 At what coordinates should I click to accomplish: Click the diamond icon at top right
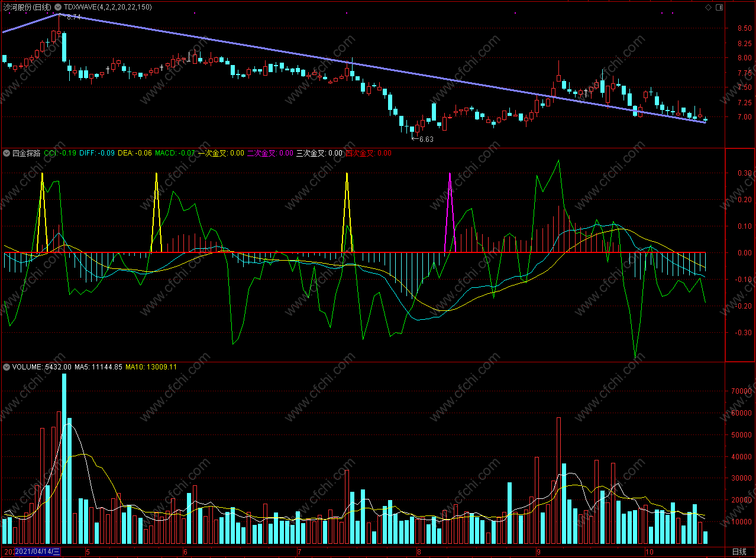pyautogui.click(x=708, y=7)
